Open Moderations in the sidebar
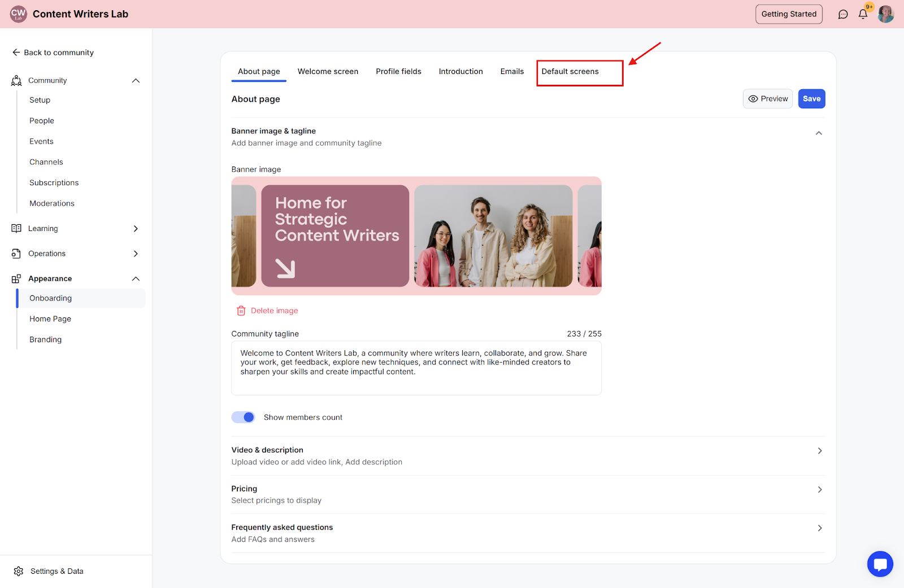904x588 pixels. 52,203
